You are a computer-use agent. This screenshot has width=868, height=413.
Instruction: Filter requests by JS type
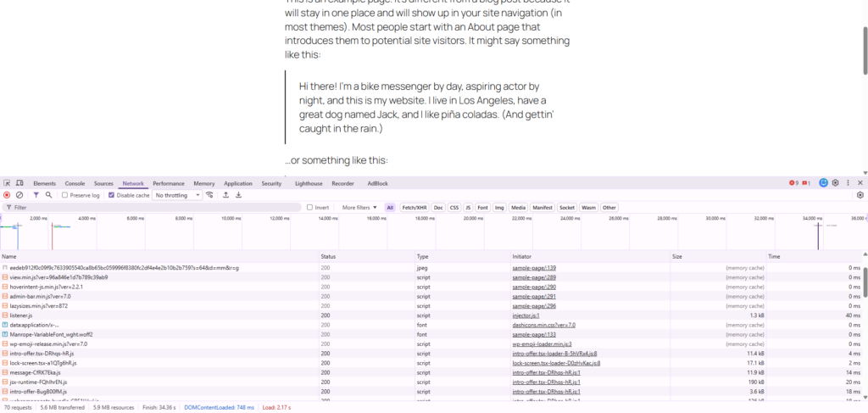click(468, 208)
